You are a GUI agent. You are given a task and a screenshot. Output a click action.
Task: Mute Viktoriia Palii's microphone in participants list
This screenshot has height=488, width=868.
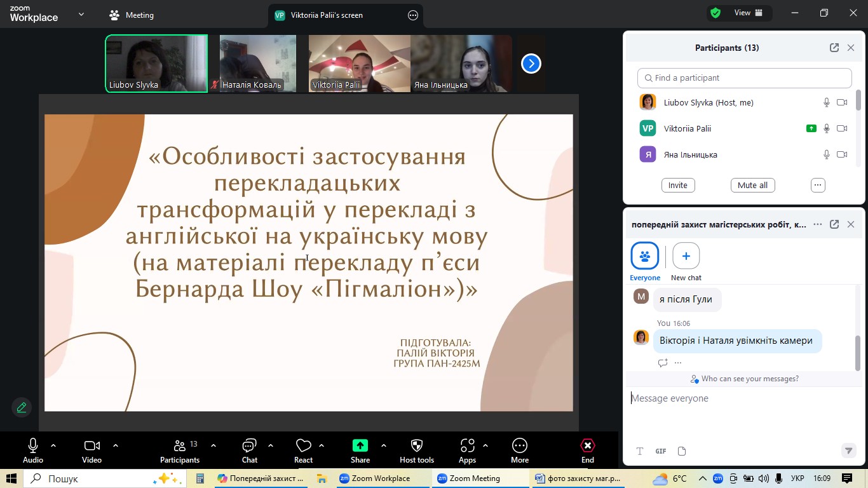(826, 128)
